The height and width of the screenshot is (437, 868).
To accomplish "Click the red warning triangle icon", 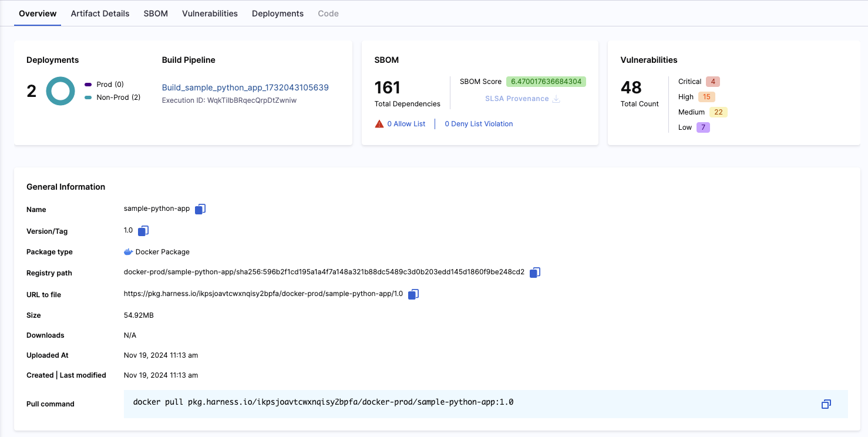I will (379, 124).
